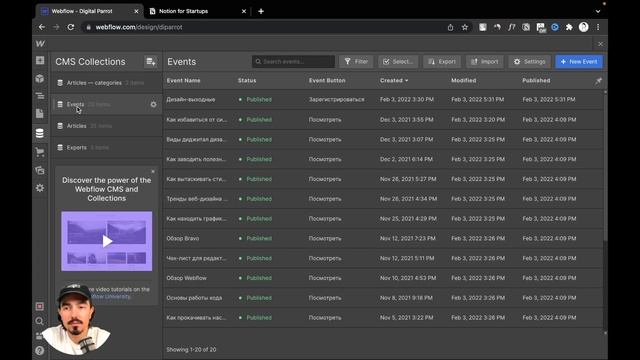640x360 pixels.
Task: Open the Add elements panel in Webflow sidebar
Action: (40, 60)
